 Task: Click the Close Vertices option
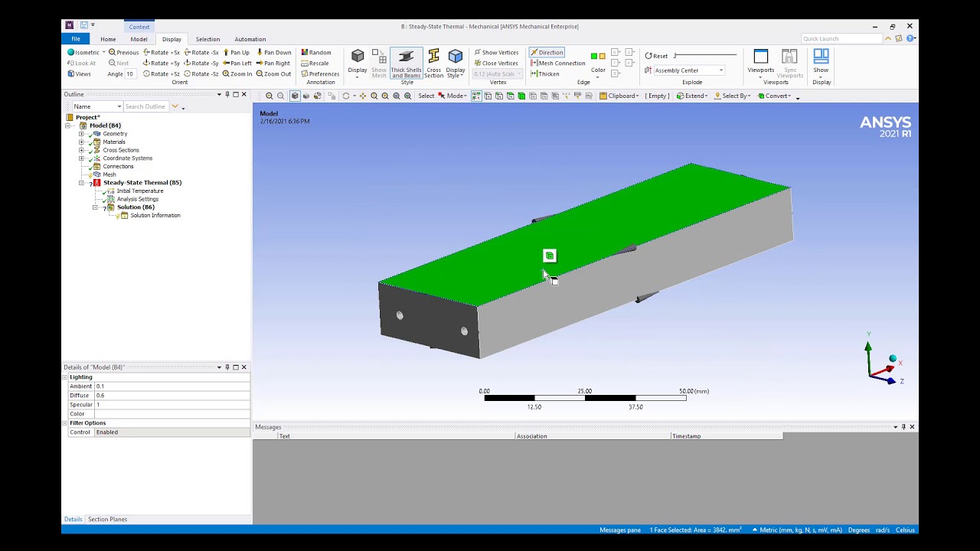pos(496,64)
